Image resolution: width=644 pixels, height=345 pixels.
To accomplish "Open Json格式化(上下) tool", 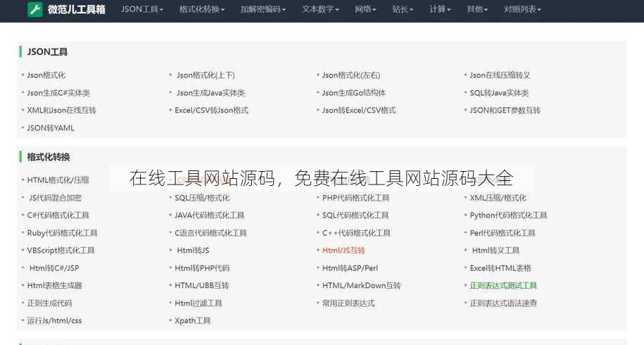I will tap(206, 75).
